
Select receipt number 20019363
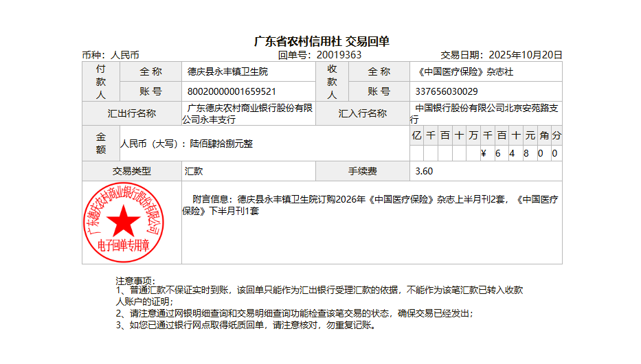point(339,55)
